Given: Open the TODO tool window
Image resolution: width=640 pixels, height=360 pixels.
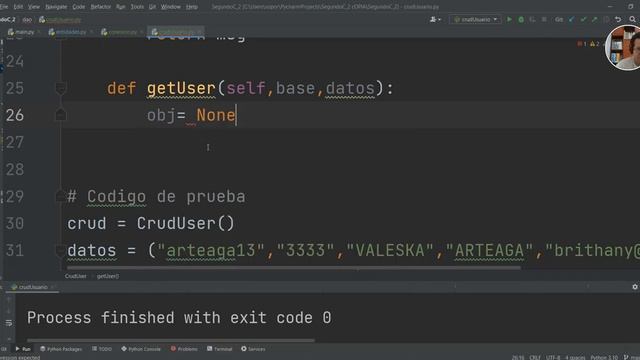Looking at the screenshot, I should tap(102, 349).
